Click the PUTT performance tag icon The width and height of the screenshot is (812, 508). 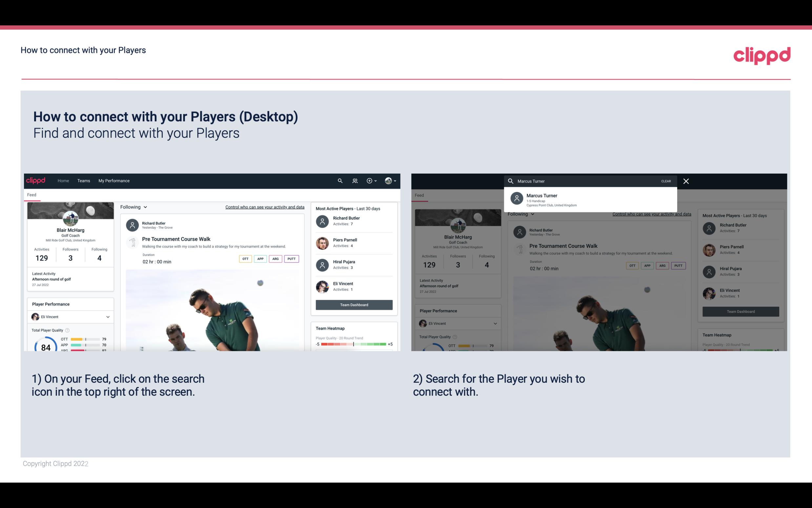tap(291, 258)
